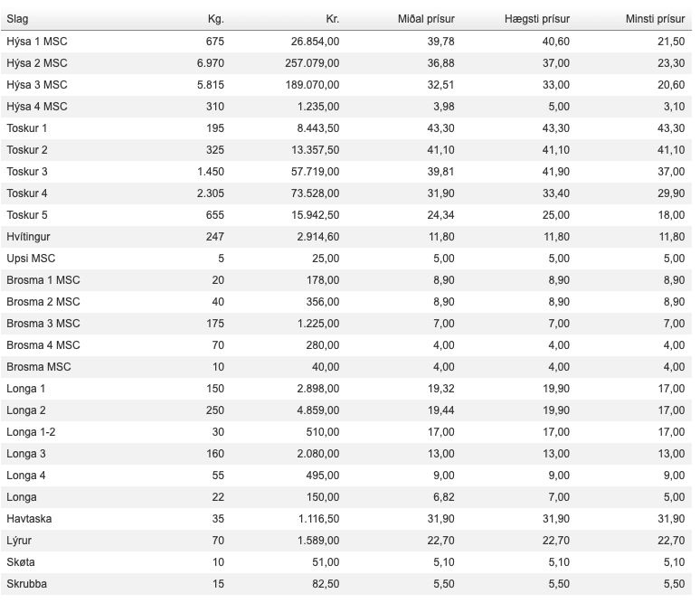Click the Kg. column header
700x603 pixels.
[216, 19]
